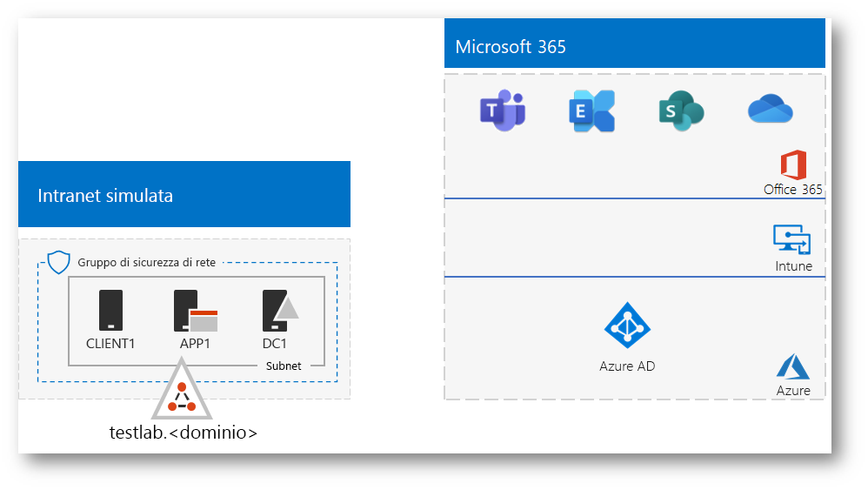The height and width of the screenshot is (490, 868).
Task: Select the 'APP1' label text
Action: click(x=195, y=343)
